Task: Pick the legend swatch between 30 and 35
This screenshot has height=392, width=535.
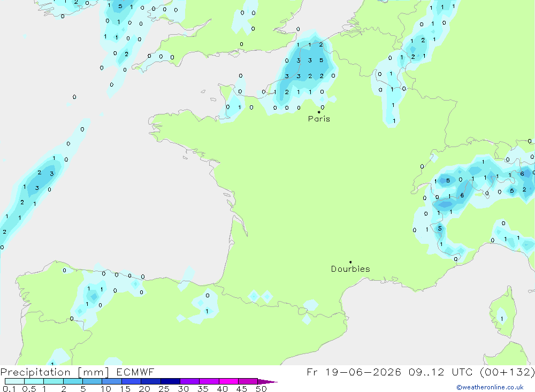Action: (189, 381)
